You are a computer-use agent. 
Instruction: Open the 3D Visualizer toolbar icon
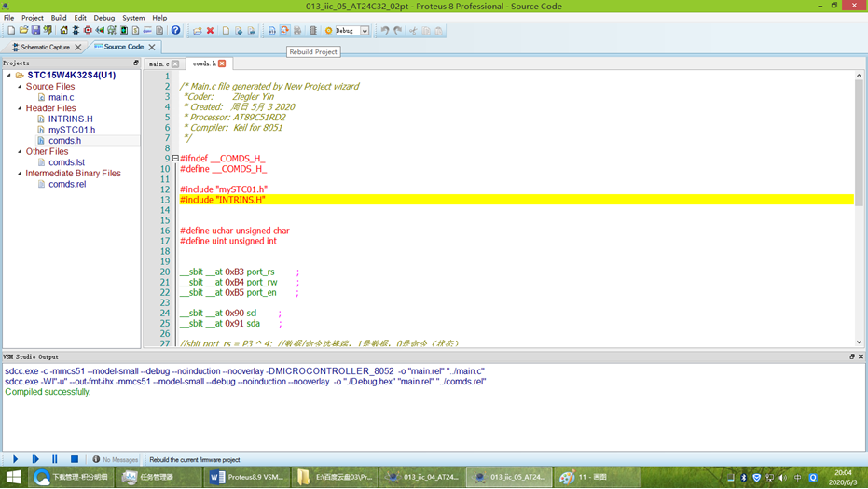(100, 31)
